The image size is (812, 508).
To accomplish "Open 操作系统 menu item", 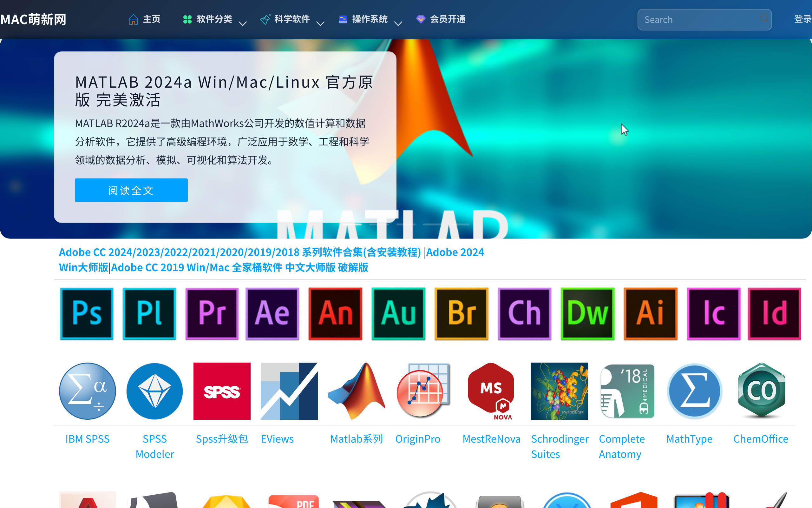I will coord(363,19).
